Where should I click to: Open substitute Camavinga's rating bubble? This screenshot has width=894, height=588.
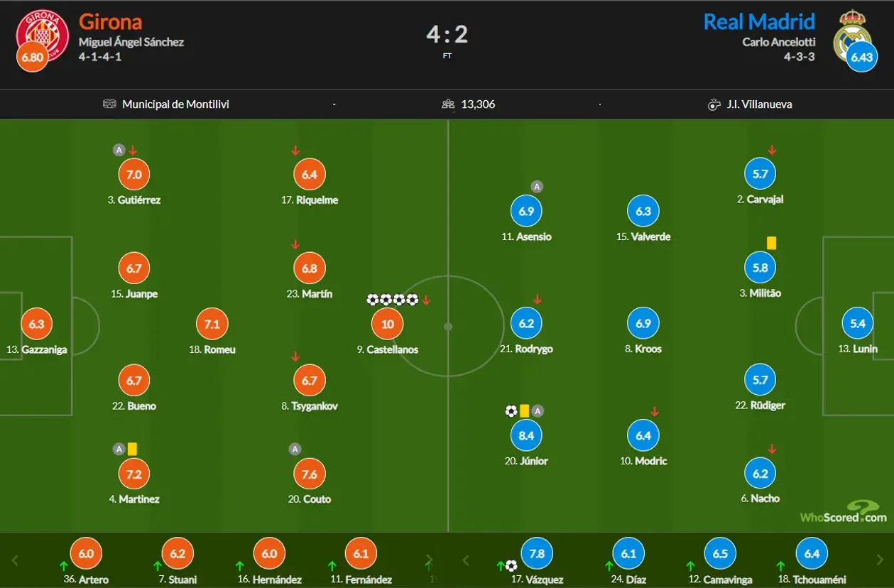pos(720,554)
